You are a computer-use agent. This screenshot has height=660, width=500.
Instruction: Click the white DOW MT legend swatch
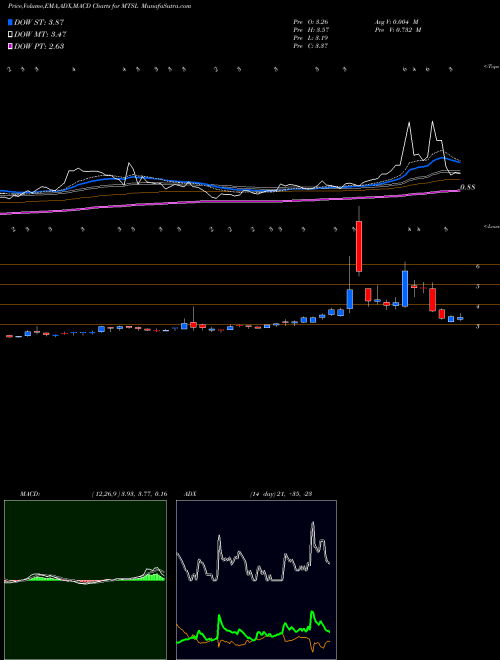point(10,35)
